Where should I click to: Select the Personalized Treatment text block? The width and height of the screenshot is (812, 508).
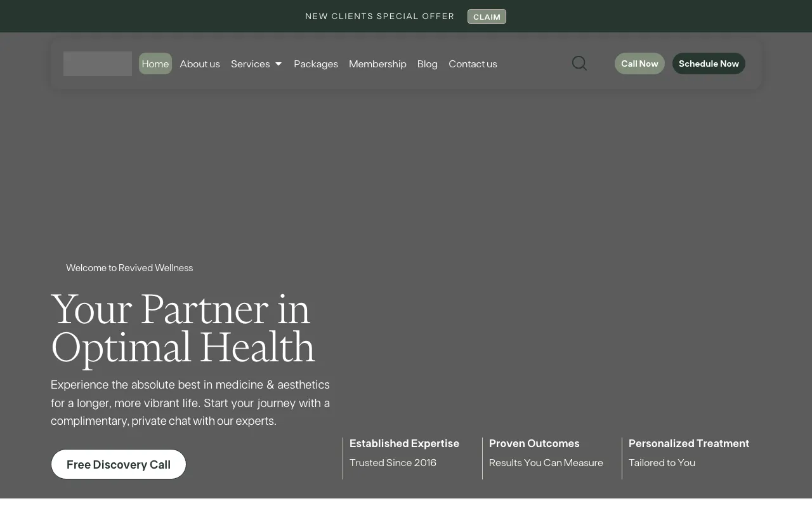pos(689,444)
